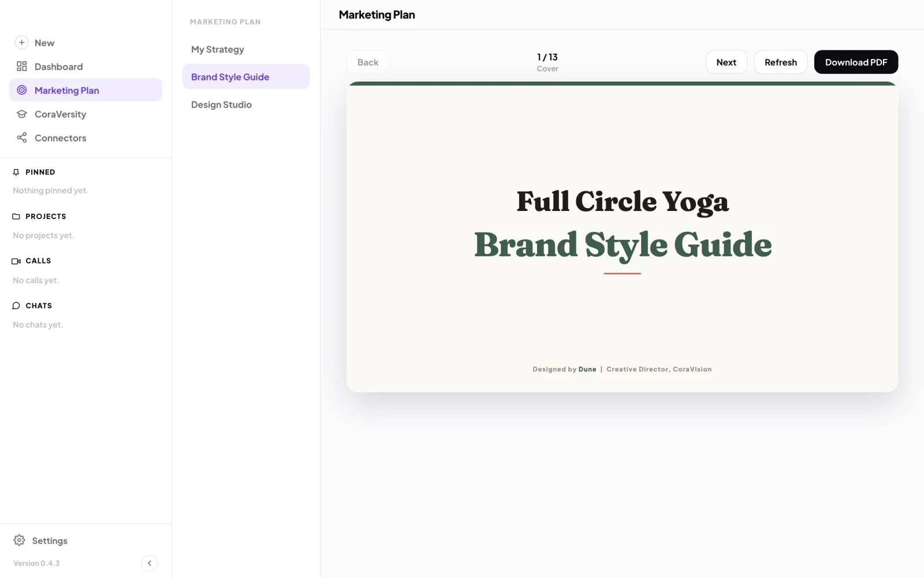Click the 'Designed by Dune' credit
The image size is (924, 578).
tap(564, 369)
